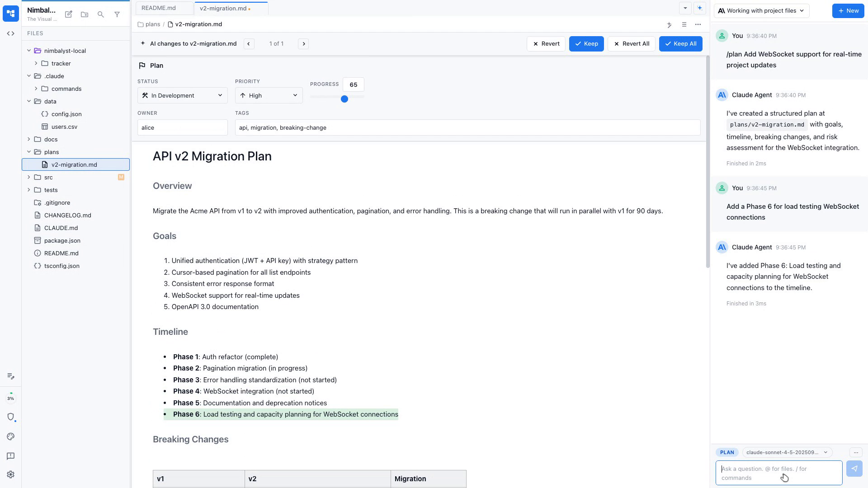868x488 pixels.
Task: Open the three-dots editor menu
Action: coord(698,24)
